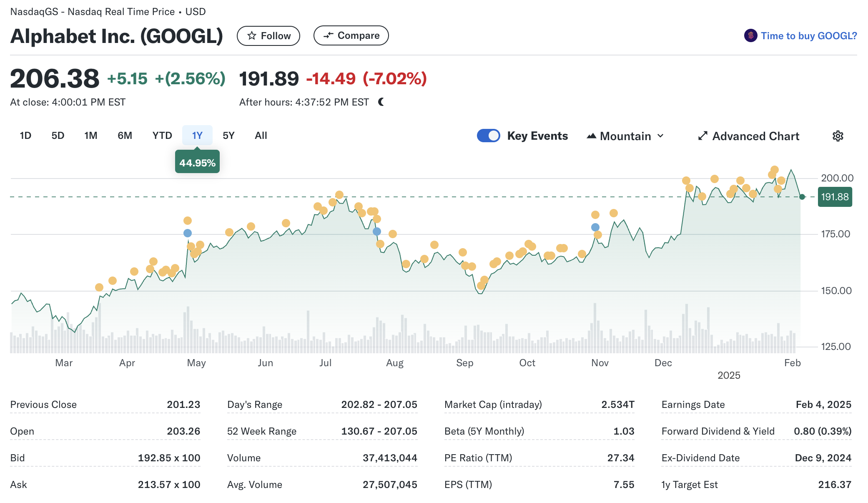The height and width of the screenshot is (503, 868).
Task: Click the Compare arrows icon
Action: (x=329, y=36)
